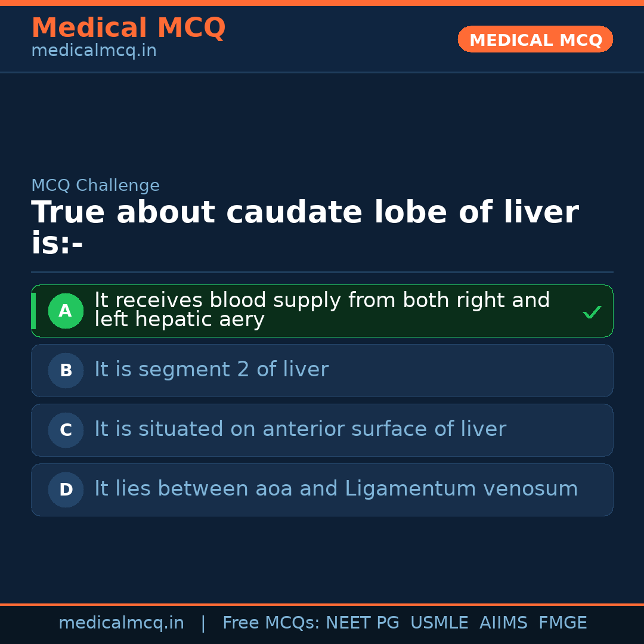Viewport: 644px width, 644px height.
Task: Click the 'MCQ Challenge' label
Action: (95, 185)
